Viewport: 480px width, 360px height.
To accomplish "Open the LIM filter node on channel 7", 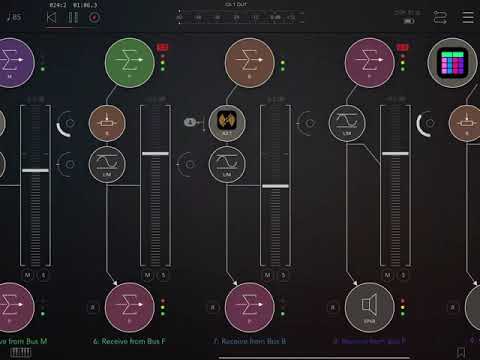I will [227, 164].
